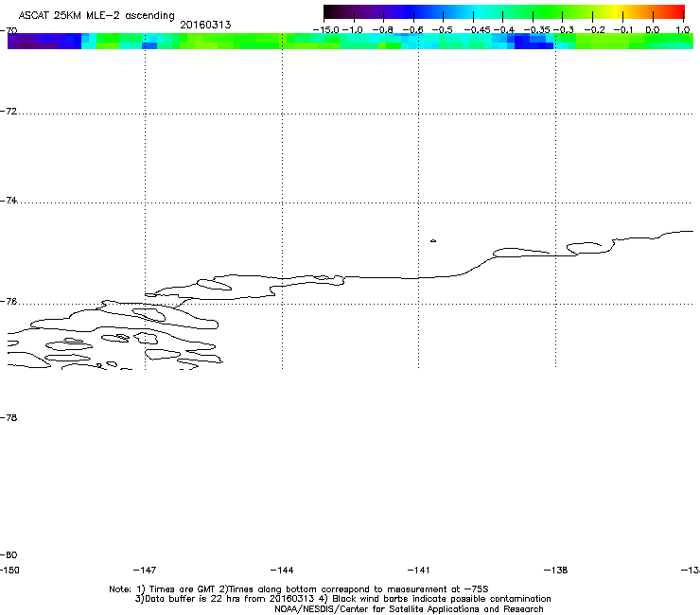
Task: Click the purple data patch at the strip's left end
Action: [x=44, y=42]
